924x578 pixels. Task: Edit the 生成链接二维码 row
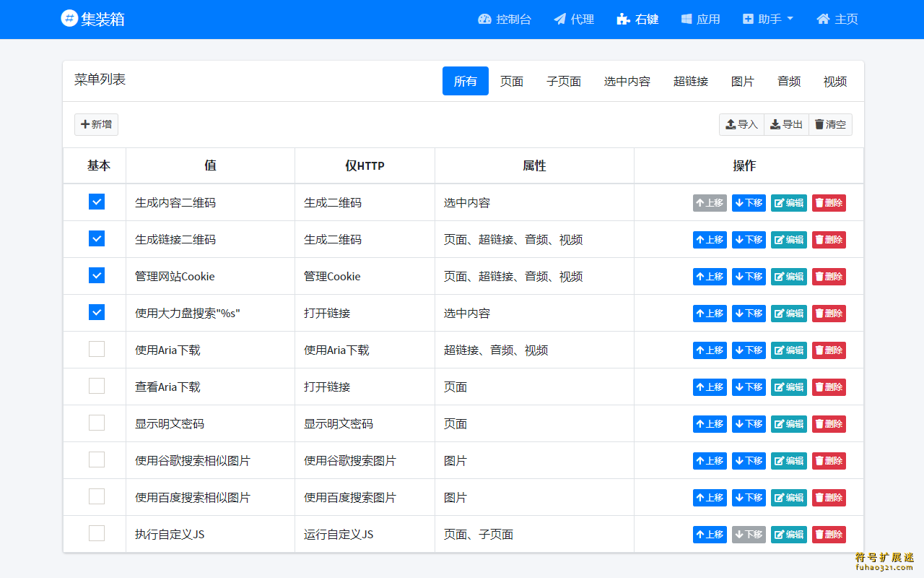pos(789,240)
